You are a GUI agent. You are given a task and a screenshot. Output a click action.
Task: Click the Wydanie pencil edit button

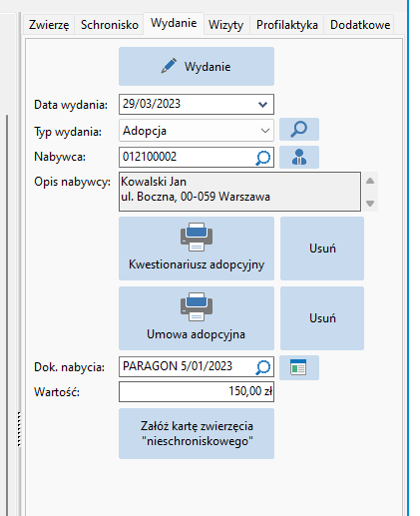tap(197, 66)
